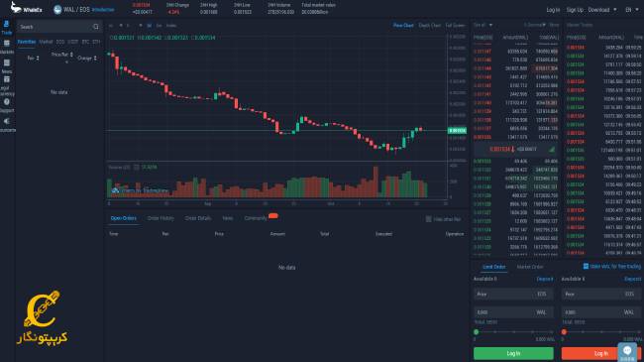Click the More link in order book

554,25
